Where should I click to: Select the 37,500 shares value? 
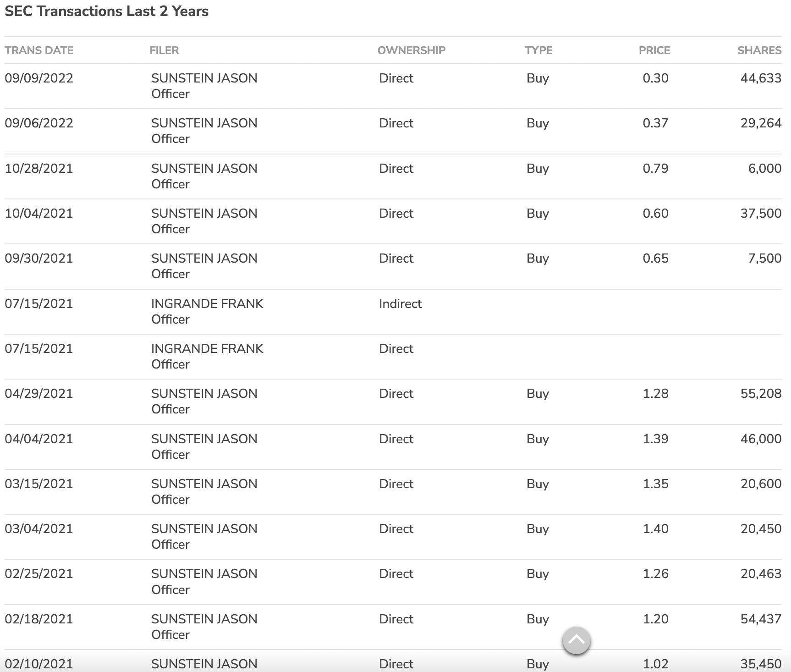click(x=761, y=214)
